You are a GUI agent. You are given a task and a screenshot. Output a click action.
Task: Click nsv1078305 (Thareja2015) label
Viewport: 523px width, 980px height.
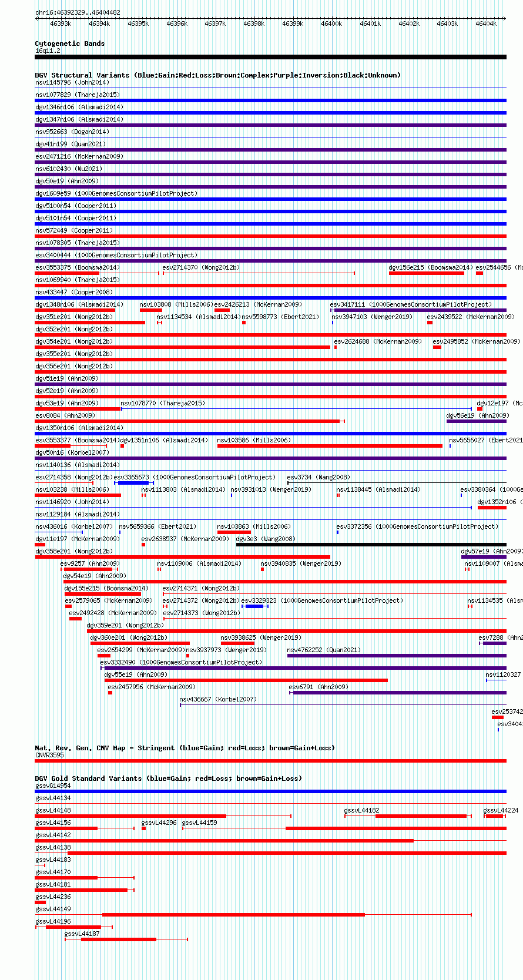point(77,243)
